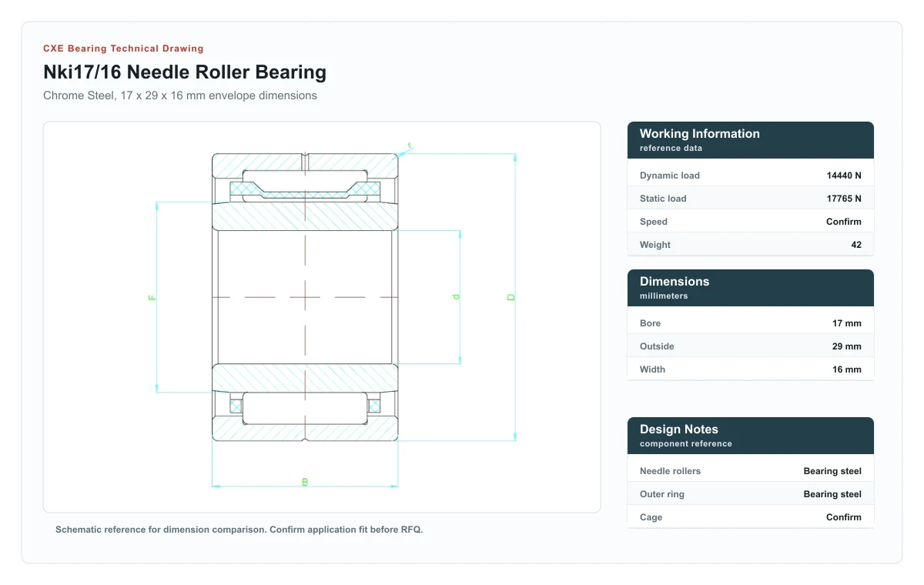
Task: Click the bearing cross-section drawing
Action: tap(322, 317)
